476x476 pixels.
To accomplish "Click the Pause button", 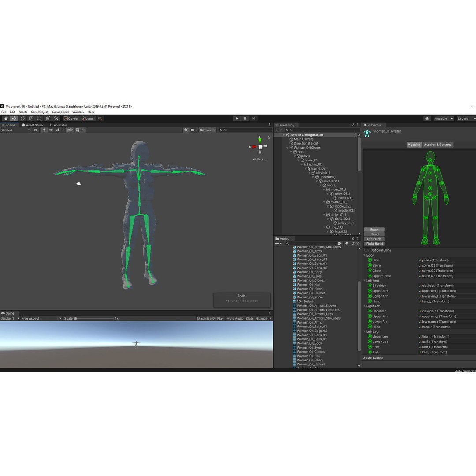I will 245,119.
